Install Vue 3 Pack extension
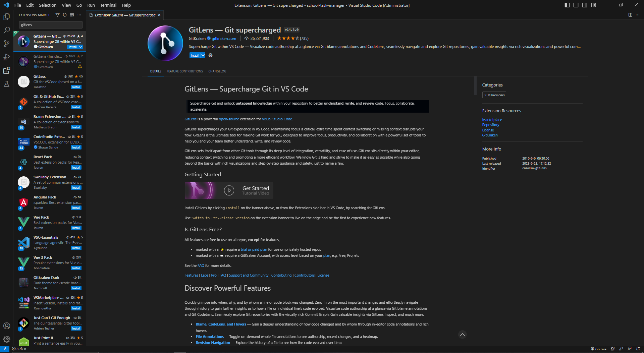 point(76,268)
